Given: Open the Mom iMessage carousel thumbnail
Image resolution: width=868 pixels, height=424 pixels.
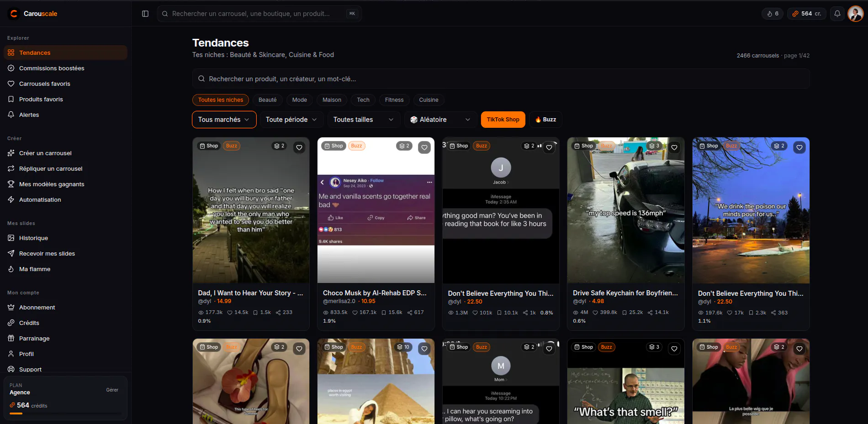Looking at the screenshot, I should click(501, 382).
